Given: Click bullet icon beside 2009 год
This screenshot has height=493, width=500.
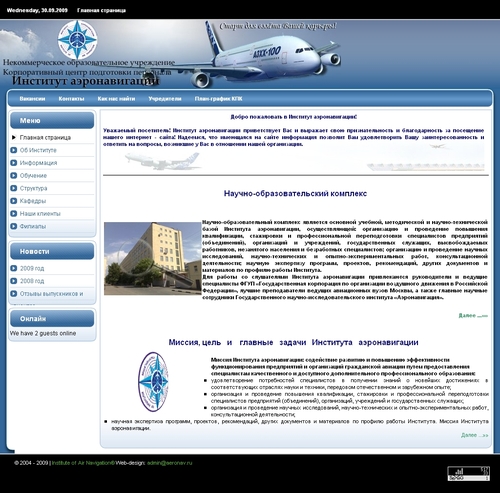Looking at the screenshot, I should [14, 268].
